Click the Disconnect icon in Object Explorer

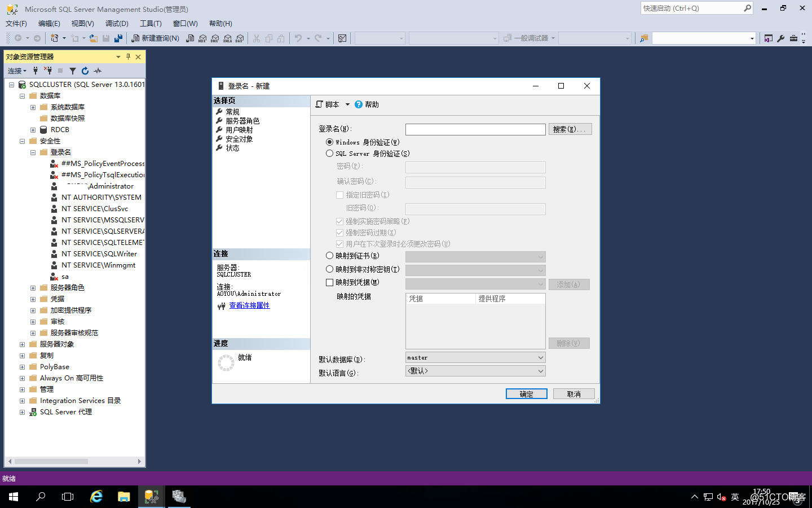coord(48,71)
